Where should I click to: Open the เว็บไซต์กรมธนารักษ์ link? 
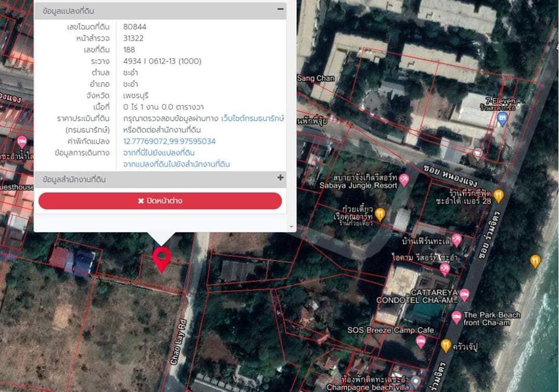pyautogui.click(x=252, y=119)
